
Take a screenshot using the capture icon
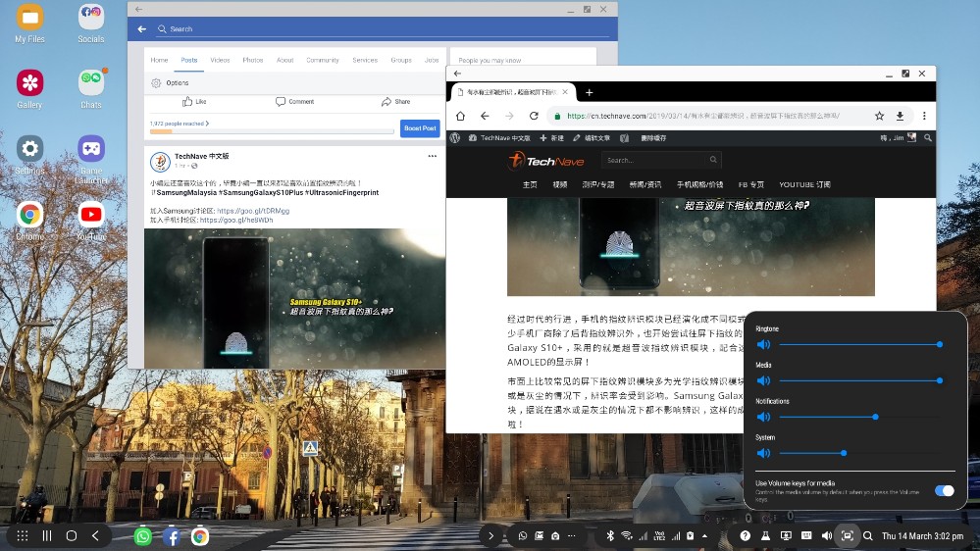pyautogui.click(x=847, y=536)
